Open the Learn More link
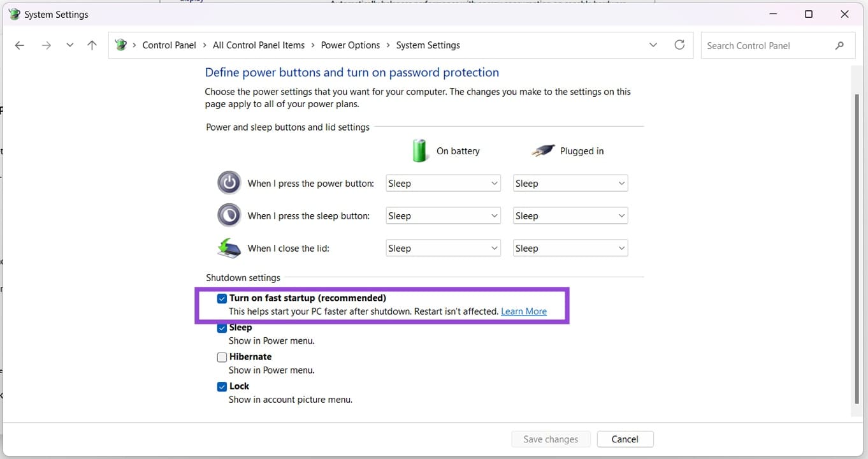Image resolution: width=868 pixels, height=459 pixels. click(x=523, y=311)
